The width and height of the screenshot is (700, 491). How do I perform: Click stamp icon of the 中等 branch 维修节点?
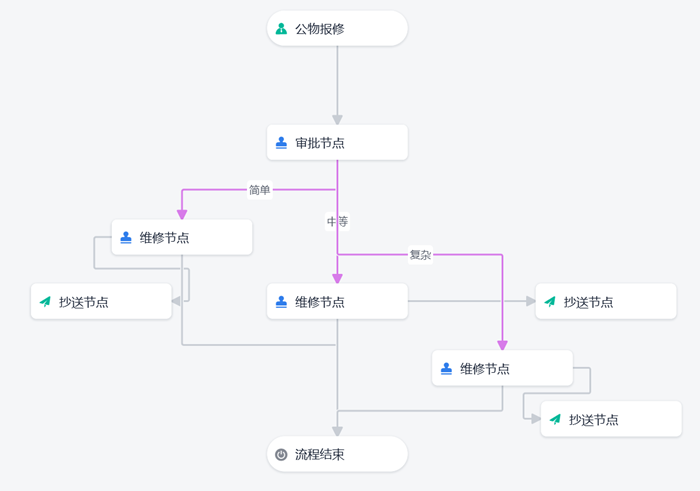pos(281,302)
